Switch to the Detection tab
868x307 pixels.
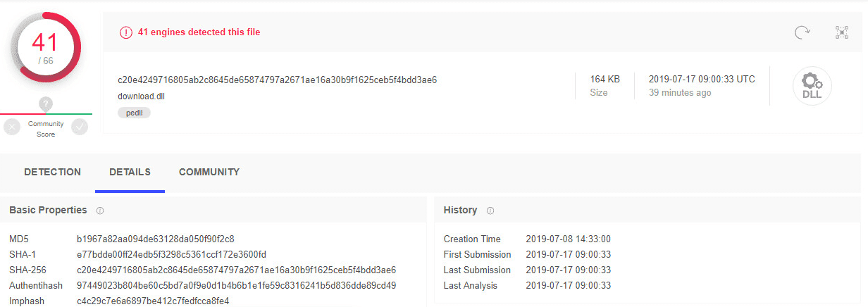52,172
